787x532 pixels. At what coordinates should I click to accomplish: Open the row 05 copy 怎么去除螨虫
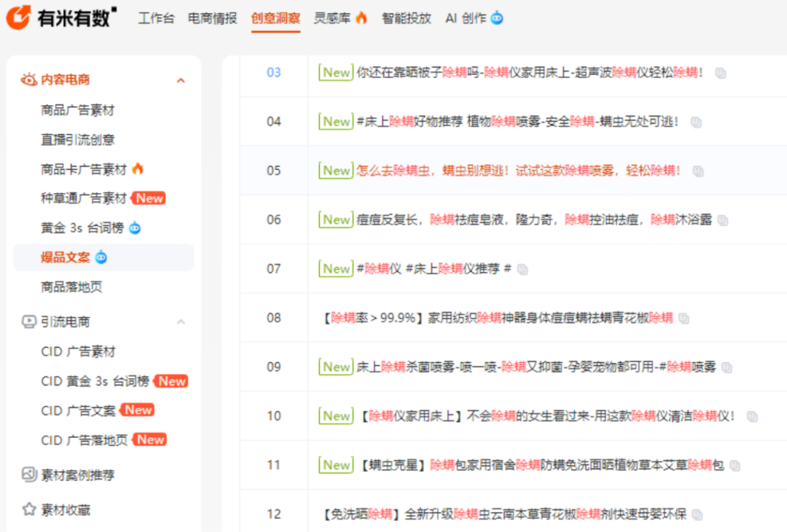(519, 171)
